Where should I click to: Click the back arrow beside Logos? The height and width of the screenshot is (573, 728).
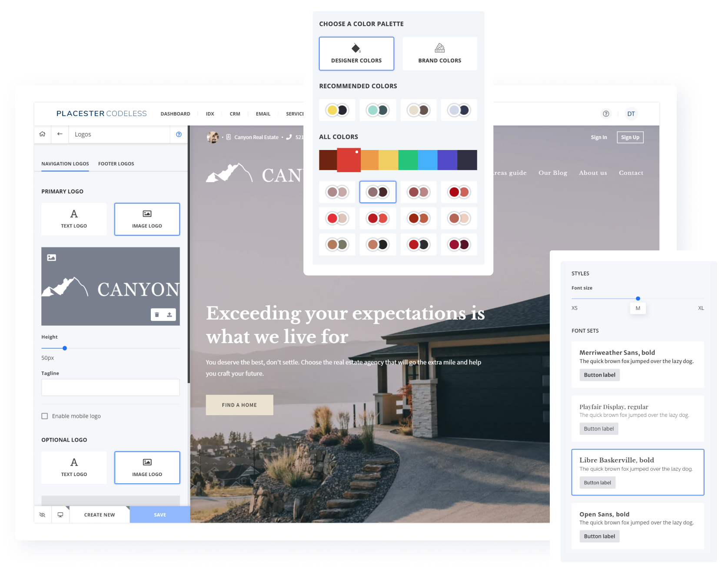click(60, 134)
